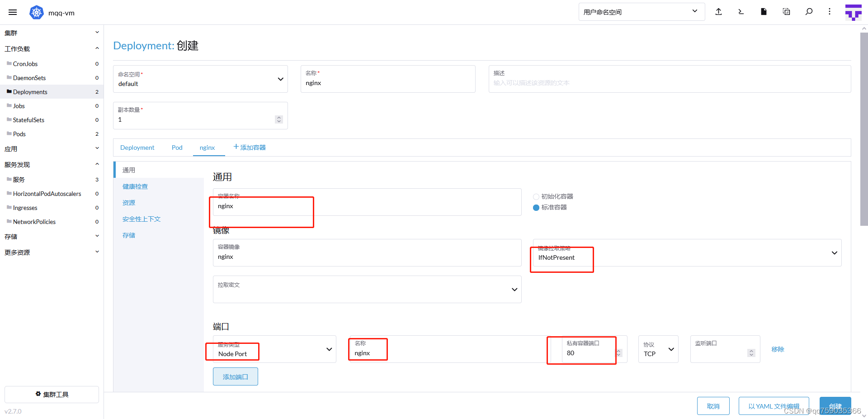Switch to the Pod tab
The height and width of the screenshot is (419, 868).
(x=177, y=148)
